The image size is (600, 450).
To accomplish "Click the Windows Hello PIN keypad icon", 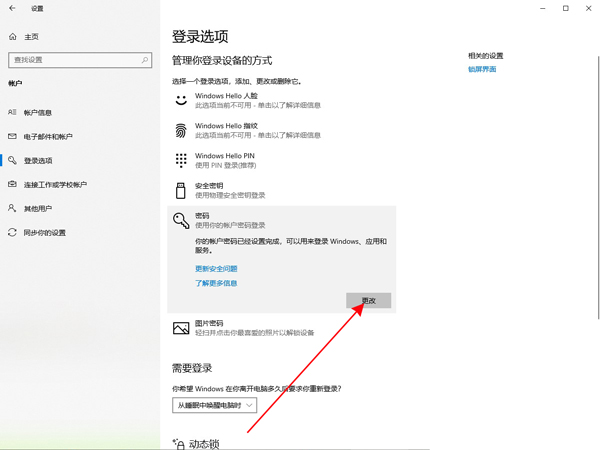I will [x=181, y=160].
